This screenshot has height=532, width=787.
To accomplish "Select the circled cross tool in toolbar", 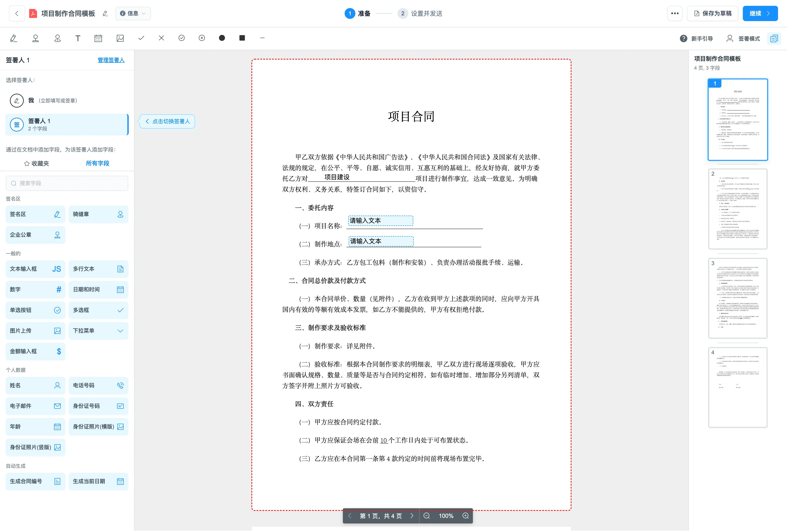I will (x=202, y=38).
